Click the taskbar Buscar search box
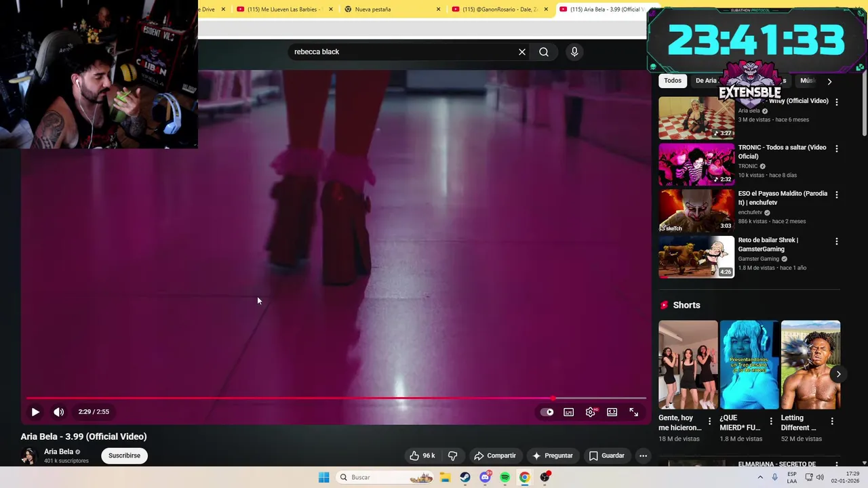Image resolution: width=868 pixels, height=488 pixels. coord(385,477)
